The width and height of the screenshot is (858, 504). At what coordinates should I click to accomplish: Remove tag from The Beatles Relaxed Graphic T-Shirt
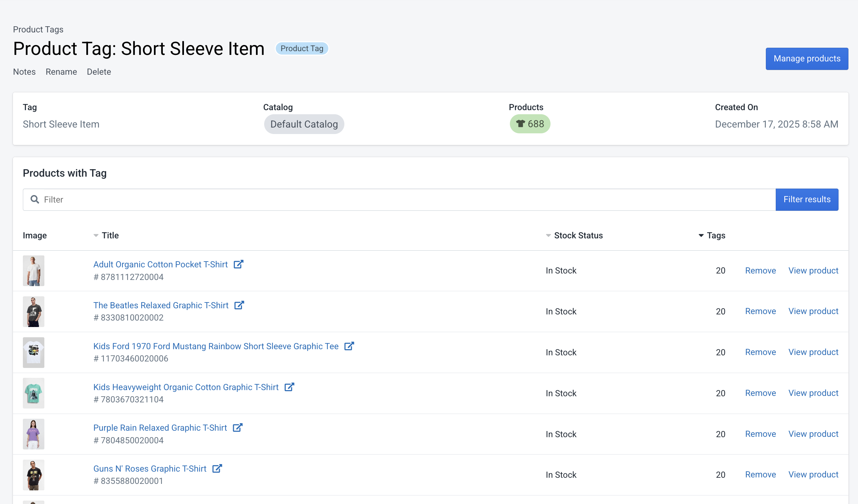pos(760,311)
